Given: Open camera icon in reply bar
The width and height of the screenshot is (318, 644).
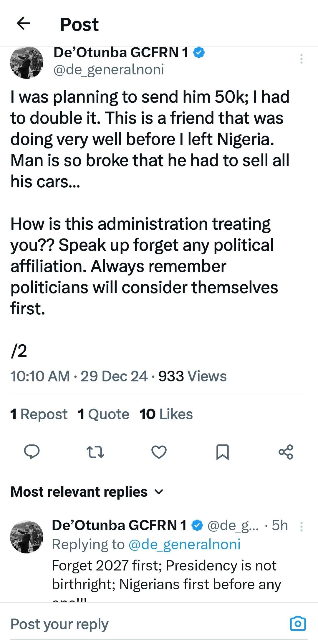Looking at the screenshot, I should coord(298,623).
